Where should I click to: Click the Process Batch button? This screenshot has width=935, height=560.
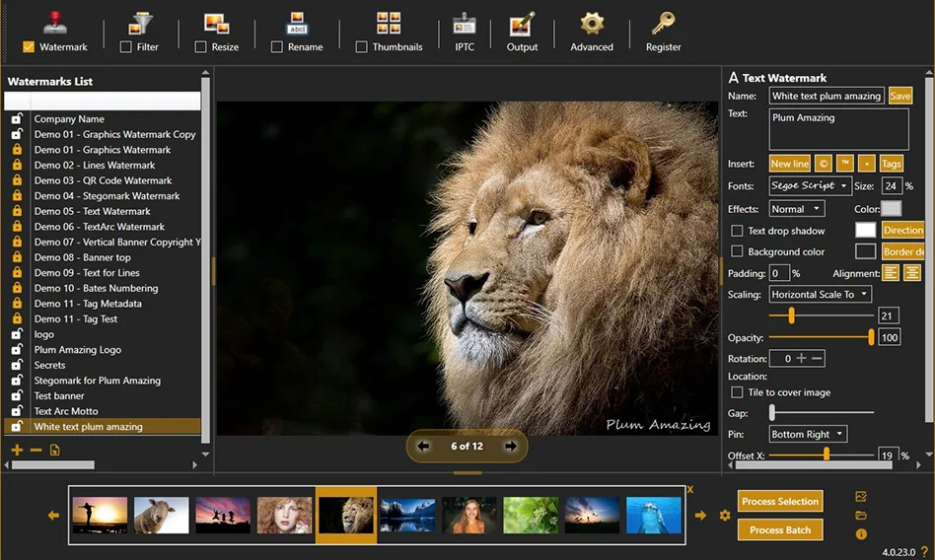tap(779, 529)
